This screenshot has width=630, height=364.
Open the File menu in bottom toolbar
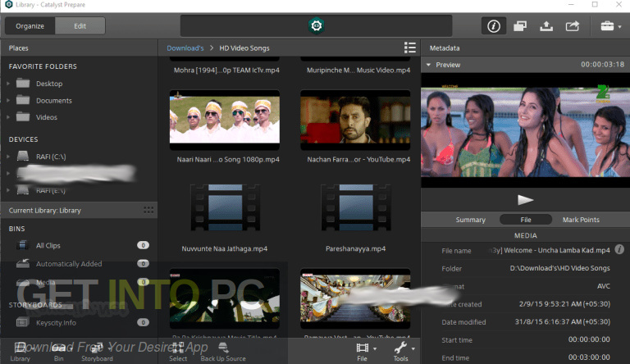click(364, 352)
